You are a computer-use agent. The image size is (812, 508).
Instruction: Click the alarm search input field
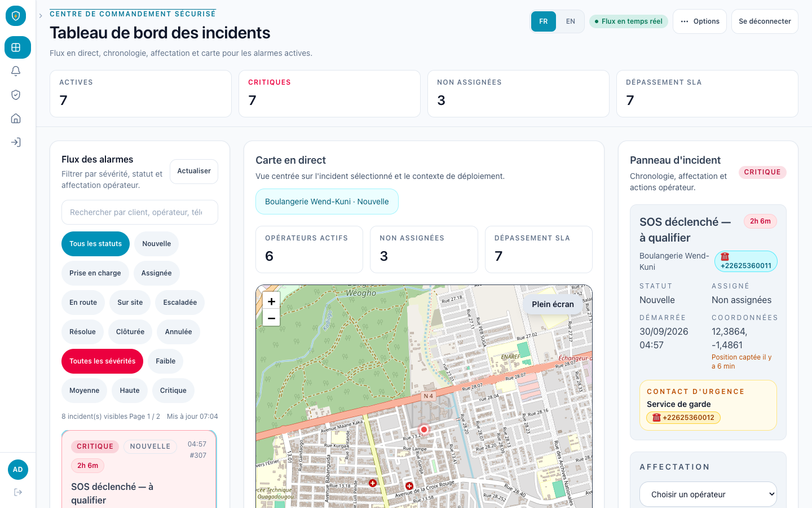140,212
